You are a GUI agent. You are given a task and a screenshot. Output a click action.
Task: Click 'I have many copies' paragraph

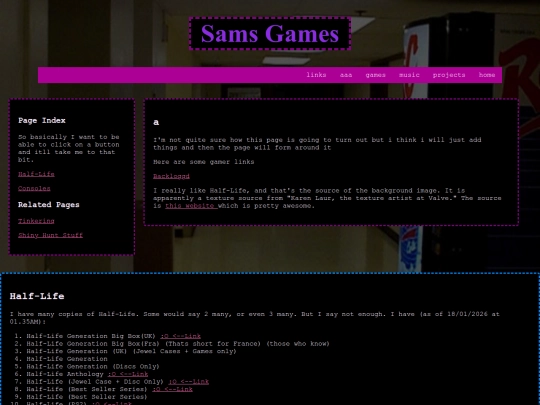tap(255, 318)
